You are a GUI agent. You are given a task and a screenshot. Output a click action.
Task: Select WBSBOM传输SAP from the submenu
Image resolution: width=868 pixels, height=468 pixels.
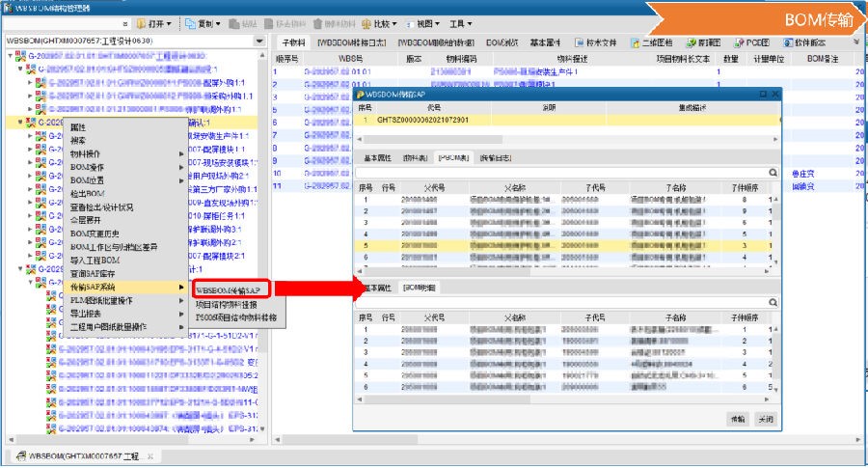(x=228, y=289)
